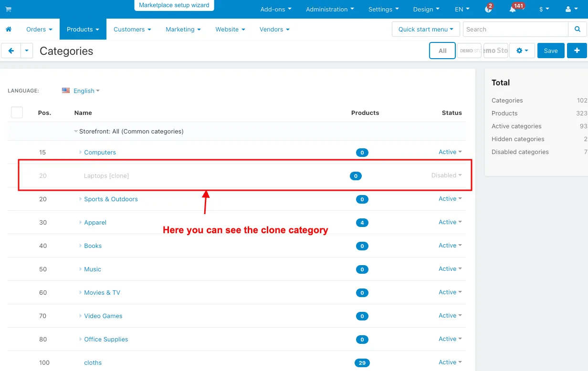Click the upgrade center icon with badge 2

(488, 9)
